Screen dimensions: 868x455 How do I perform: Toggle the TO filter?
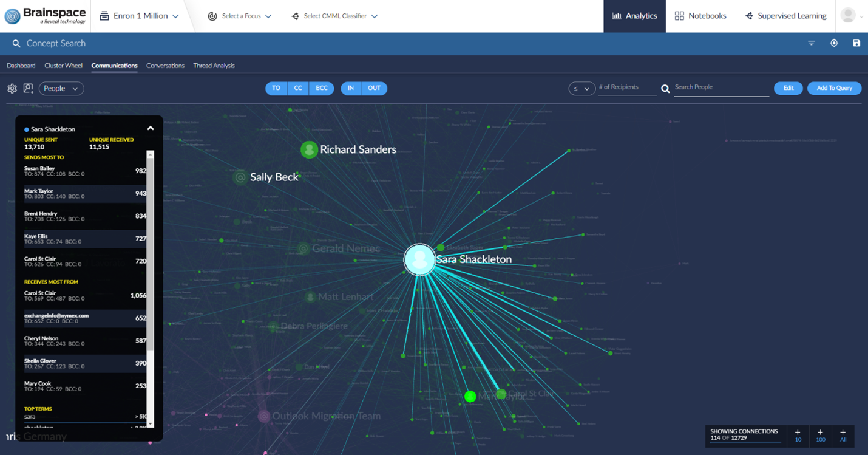point(276,88)
